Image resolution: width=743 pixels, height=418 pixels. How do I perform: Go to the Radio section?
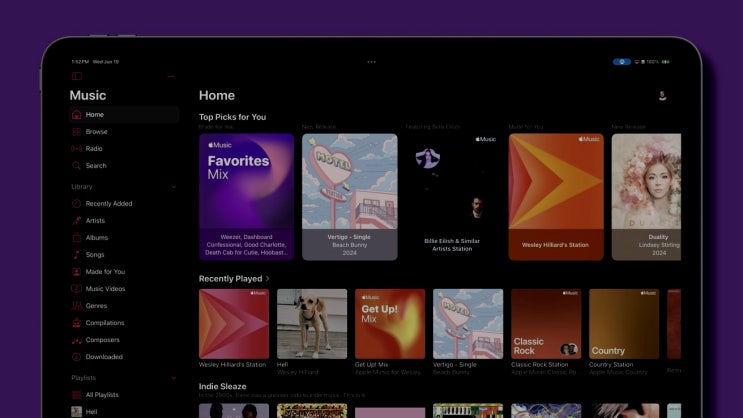(x=94, y=148)
